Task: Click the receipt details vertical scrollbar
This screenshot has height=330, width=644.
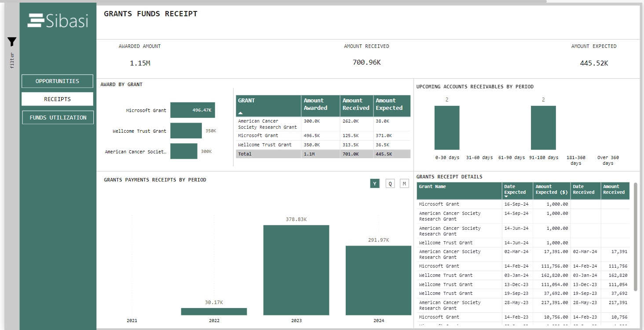Action: tap(636, 236)
